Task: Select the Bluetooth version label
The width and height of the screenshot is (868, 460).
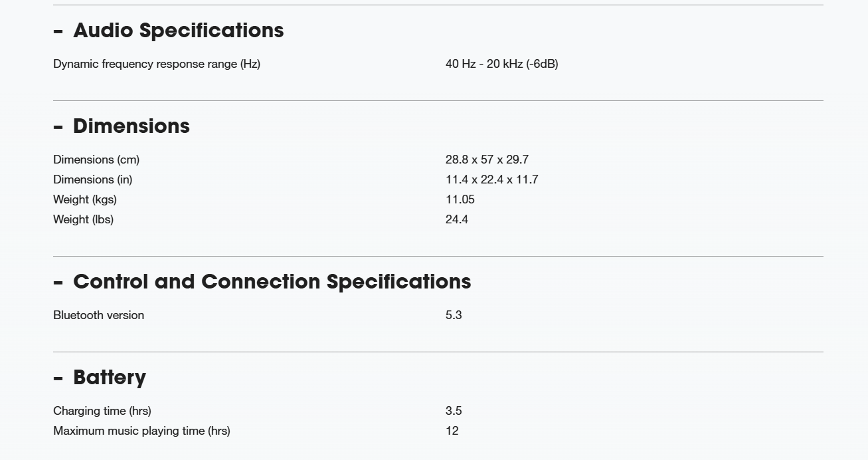Action: coord(98,315)
